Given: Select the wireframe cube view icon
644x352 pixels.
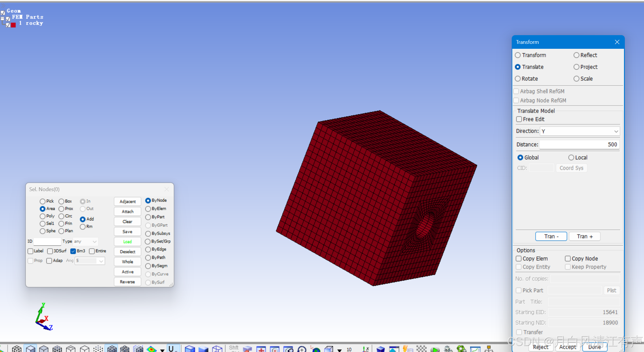Looking at the screenshot, I should (x=217, y=349).
